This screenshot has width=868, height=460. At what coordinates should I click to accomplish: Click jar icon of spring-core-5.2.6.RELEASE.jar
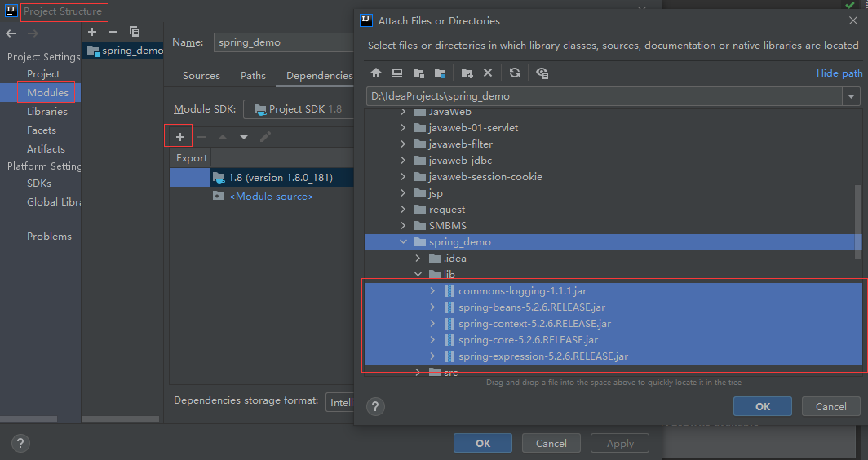(x=449, y=340)
